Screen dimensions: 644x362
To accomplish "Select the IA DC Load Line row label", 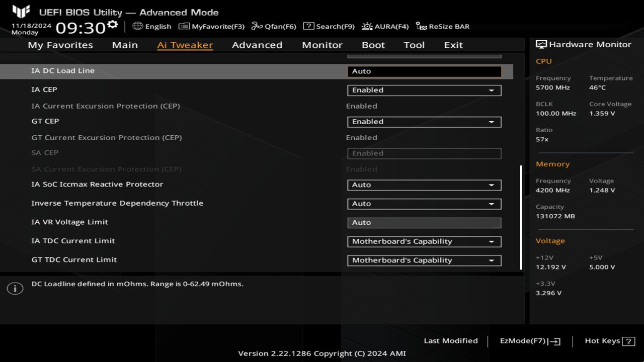I will tap(63, 71).
